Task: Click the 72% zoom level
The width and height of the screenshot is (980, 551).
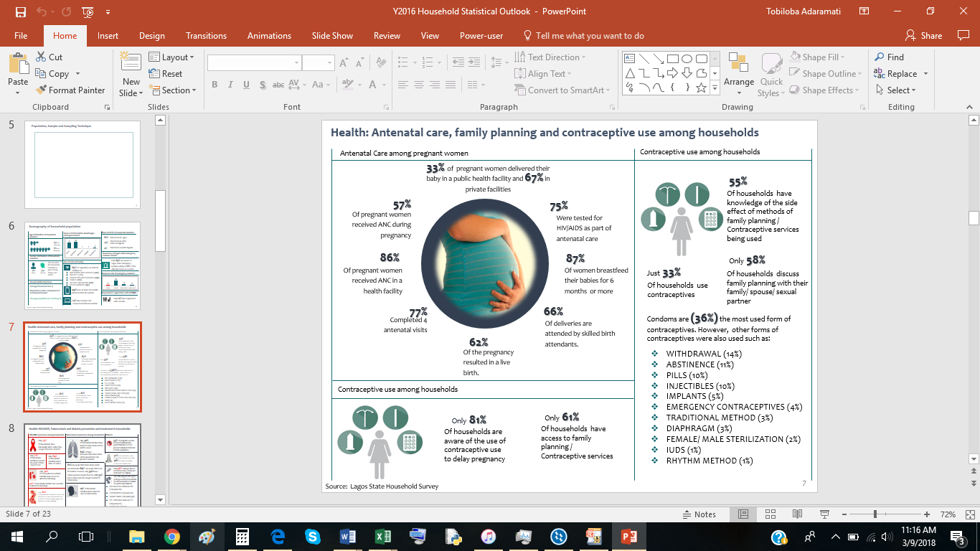Action: click(948, 514)
